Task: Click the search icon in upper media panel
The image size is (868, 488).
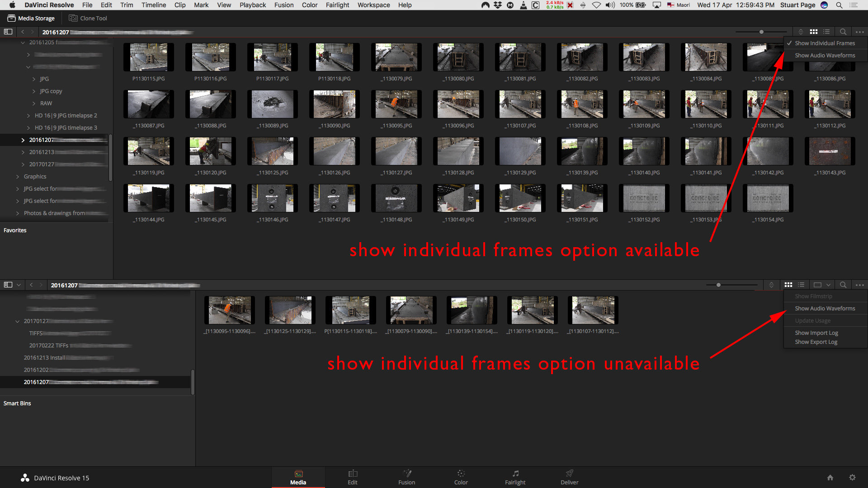Action: [843, 31]
